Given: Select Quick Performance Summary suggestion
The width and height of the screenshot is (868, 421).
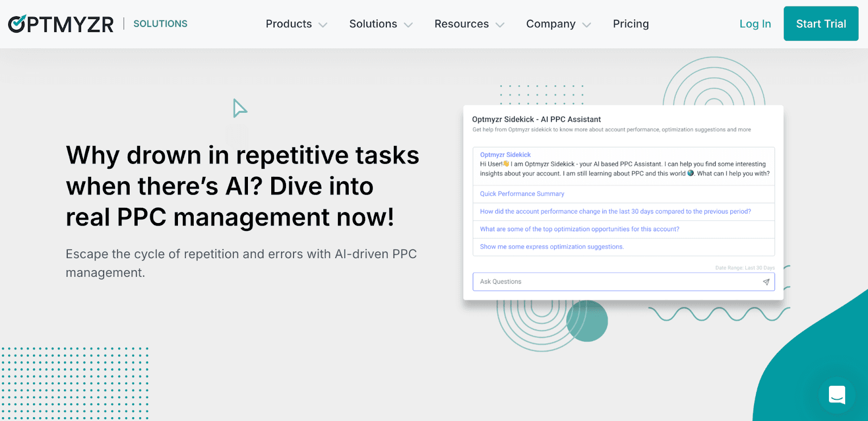Looking at the screenshot, I should 522,194.
